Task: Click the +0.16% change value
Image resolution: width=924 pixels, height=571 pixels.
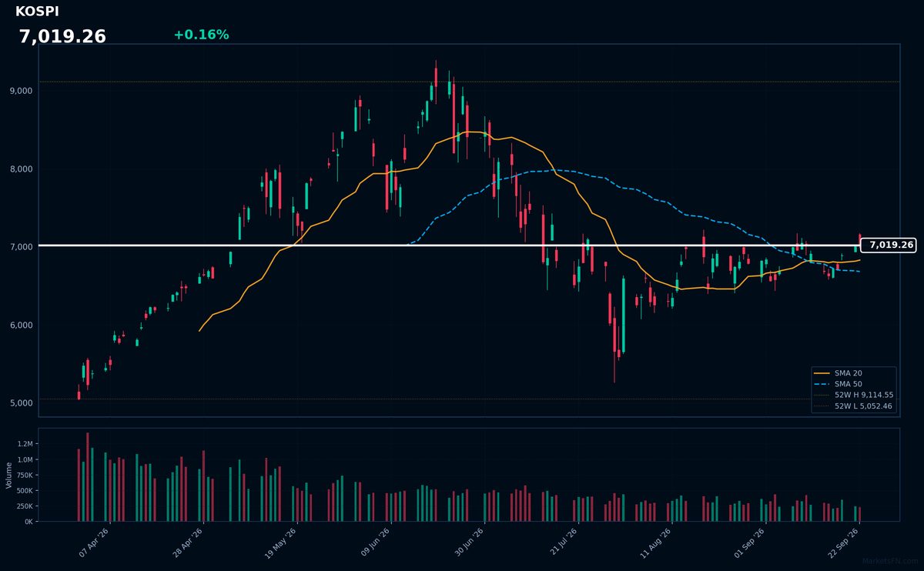Action: point(201,35)
